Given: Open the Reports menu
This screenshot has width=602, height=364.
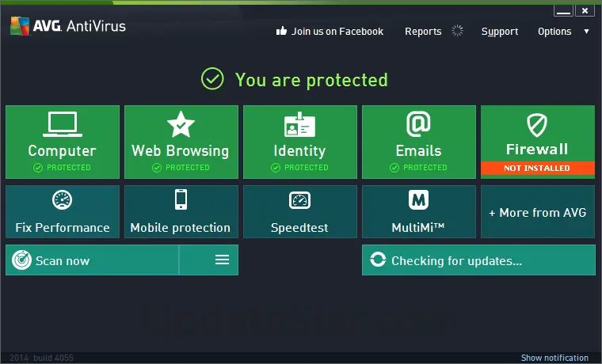Looking at the screenshot, I should pyautogui.click(x=423, y=32).
